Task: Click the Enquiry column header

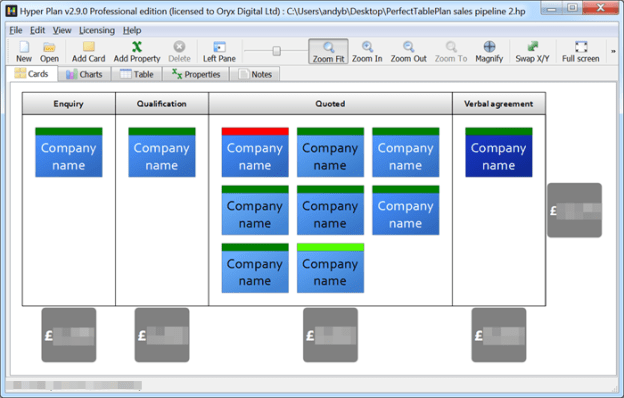Action: tap(68, 104)
